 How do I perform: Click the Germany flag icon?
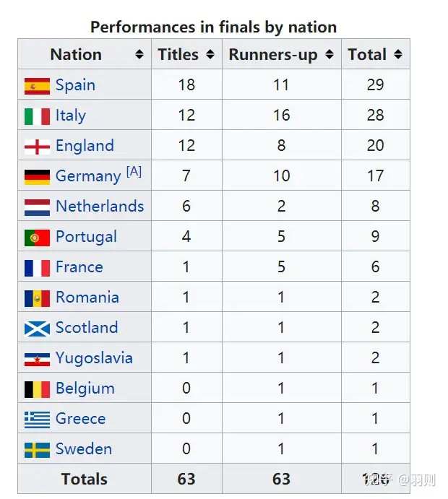point(37,177)
